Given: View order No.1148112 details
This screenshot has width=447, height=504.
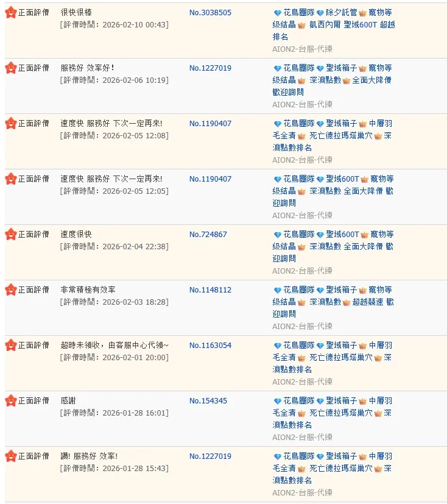Looking at the screenshot, I should pyautogui.click(x=210, y=289).
